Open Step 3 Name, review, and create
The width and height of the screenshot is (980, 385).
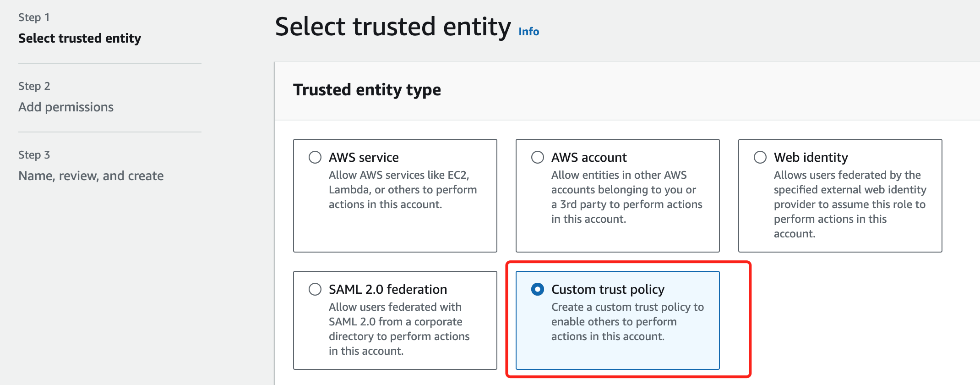(91, 176)
